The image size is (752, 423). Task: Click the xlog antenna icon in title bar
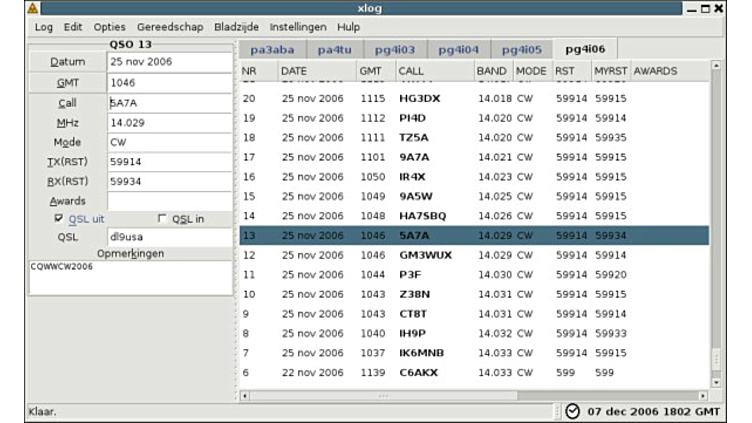[33, 8]
